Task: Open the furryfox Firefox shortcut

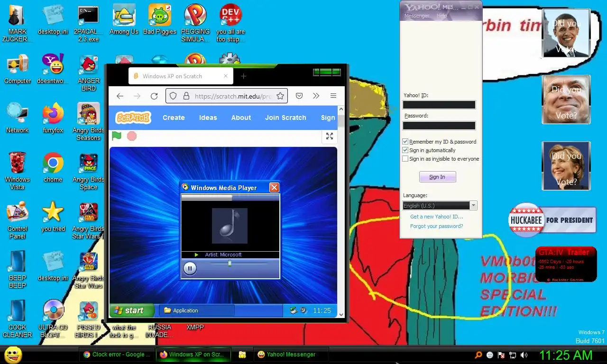Action: tap(53, 118)
